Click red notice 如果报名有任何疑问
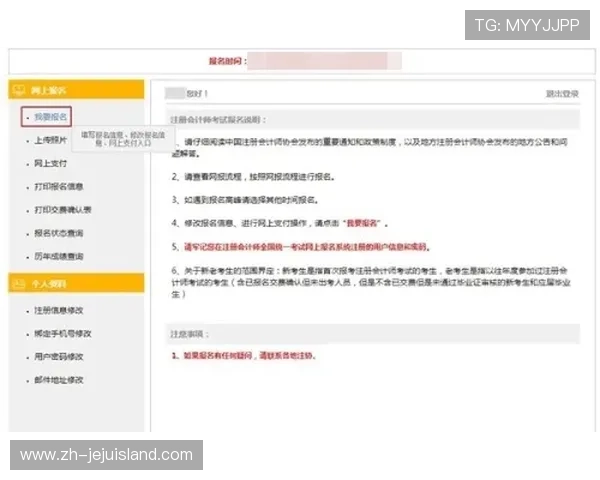This screenshot has width=600, height=480. pos(243,356)
